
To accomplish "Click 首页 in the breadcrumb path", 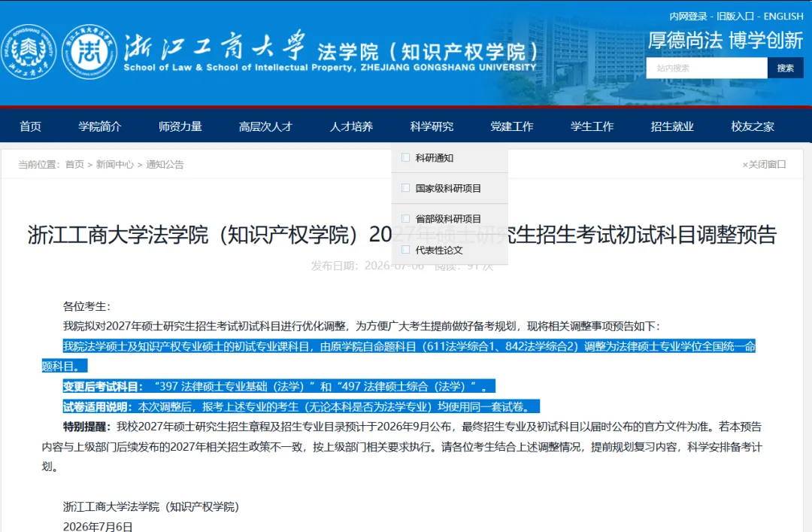I will click(74, 164).
